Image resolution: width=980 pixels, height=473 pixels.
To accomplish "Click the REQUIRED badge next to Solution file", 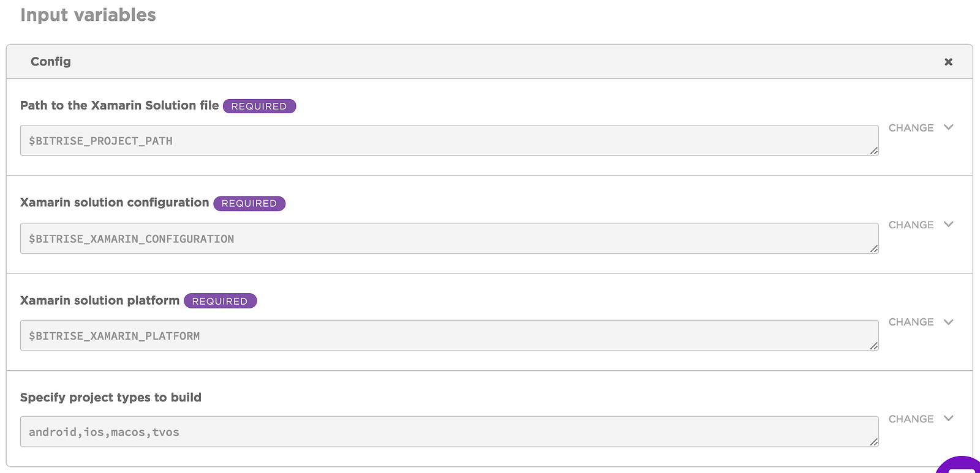I will point(259,106).
